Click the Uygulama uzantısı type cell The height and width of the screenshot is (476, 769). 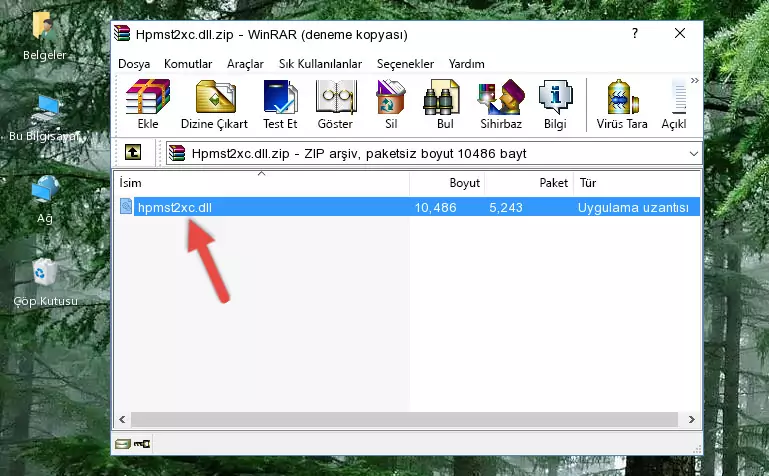(633, 207)
